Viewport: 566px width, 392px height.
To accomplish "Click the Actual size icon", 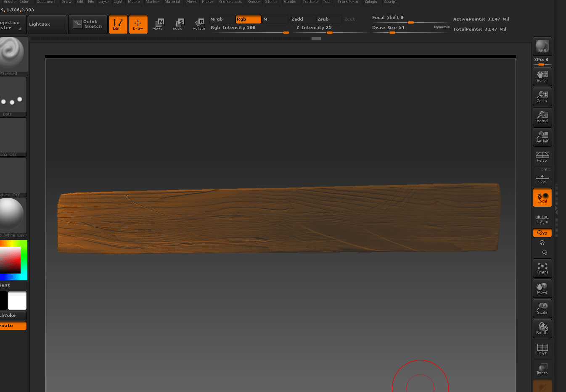I will tap(542, 116).
